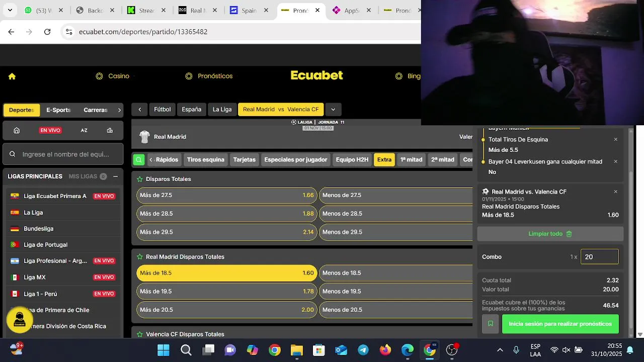644x362 pixels.
Task: Edit the Combo stake amount field
Action: pyautogui.click(x=600, y=257)
